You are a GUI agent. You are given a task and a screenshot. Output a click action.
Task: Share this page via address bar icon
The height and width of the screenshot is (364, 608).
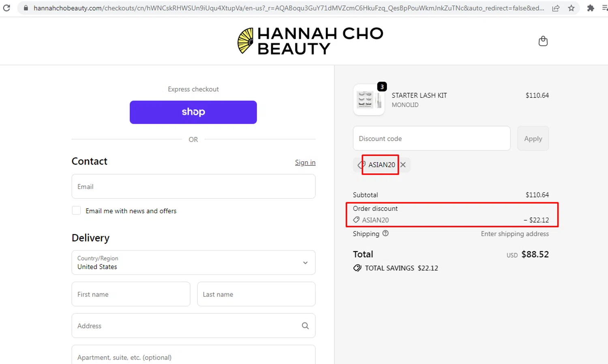(556, 8)
